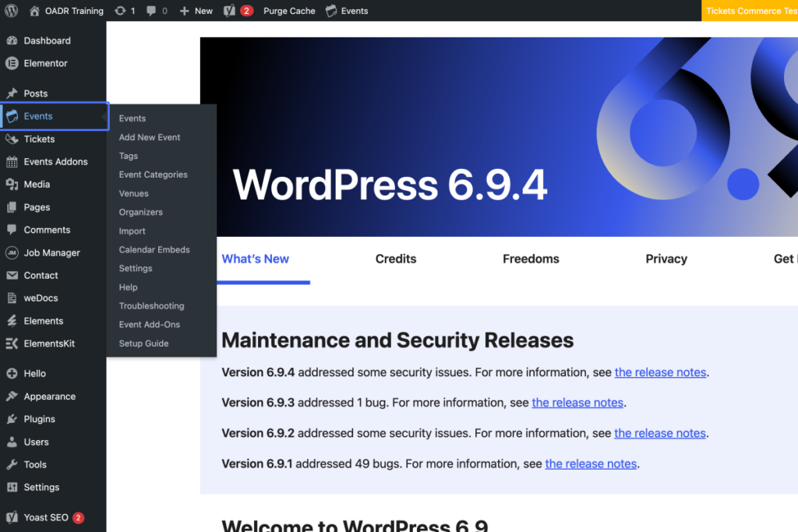This screenshot has width=798, height=532.
Task: Open updates icon showing 1
Action: click(x=120, y=11)
